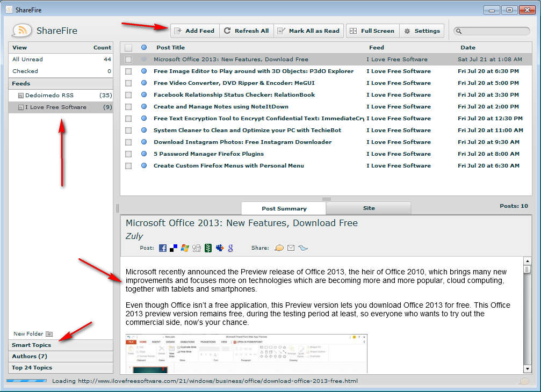Open the Dedoimedo RSS feed
This screenshot has width=541, height=392.
tap(61, 96)
